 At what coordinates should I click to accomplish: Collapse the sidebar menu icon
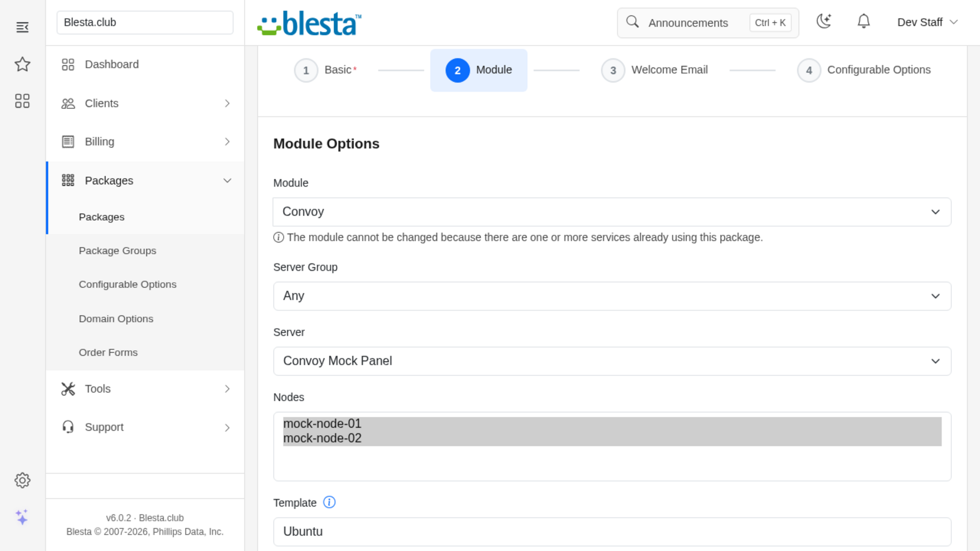click(x=22, y=27)
